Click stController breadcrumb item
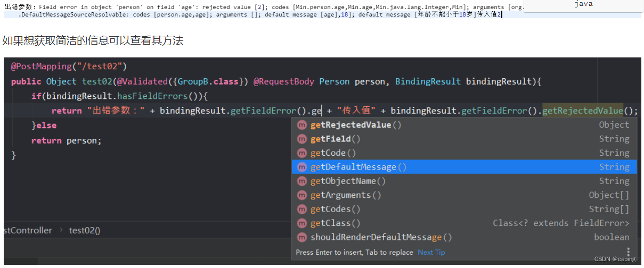The width and height of the screenshot is (644, 268). [27, 230]
